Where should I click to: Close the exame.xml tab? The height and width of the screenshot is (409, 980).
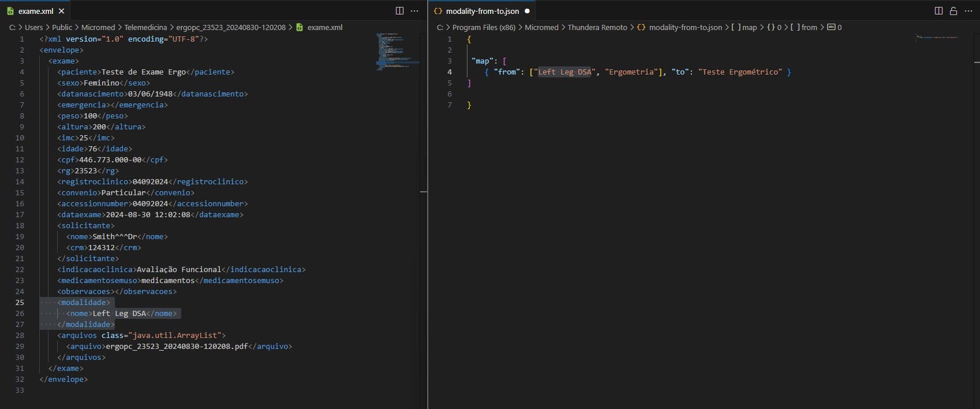click(x=61, y=11)
